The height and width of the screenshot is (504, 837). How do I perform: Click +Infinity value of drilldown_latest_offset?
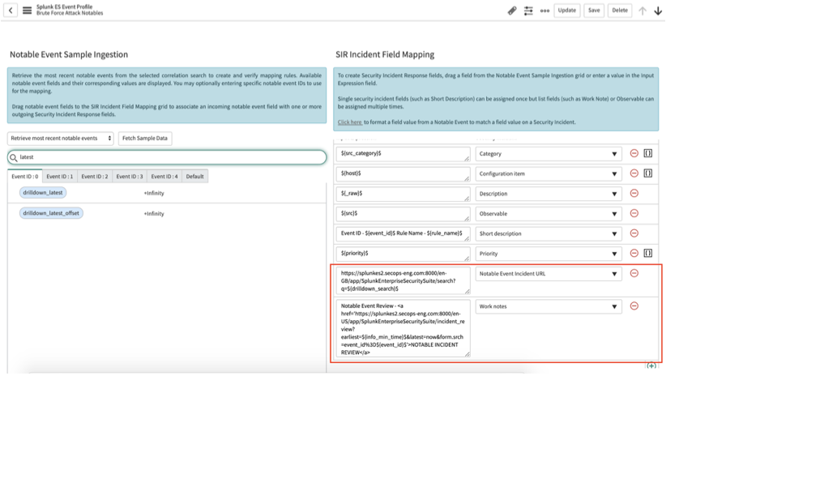pos(154,214)
